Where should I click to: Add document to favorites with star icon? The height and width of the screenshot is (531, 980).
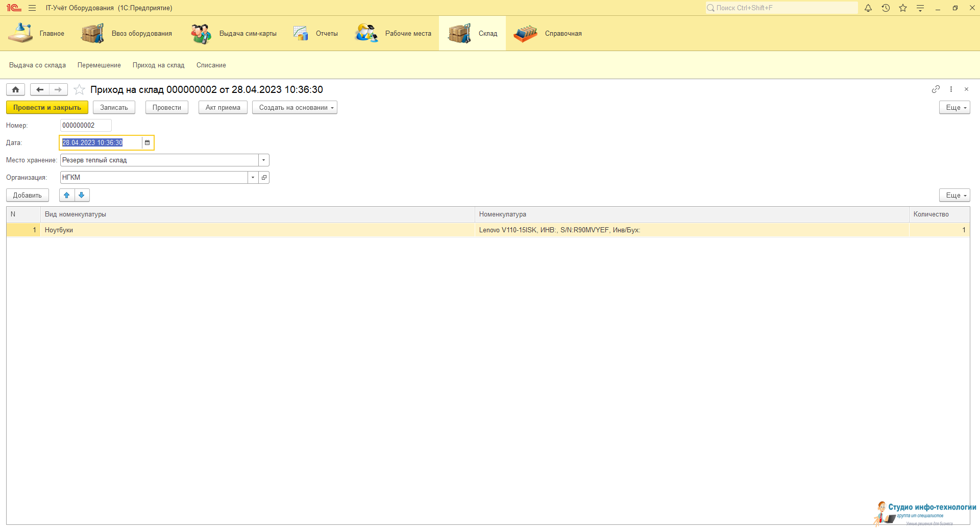tap(79, 90)
